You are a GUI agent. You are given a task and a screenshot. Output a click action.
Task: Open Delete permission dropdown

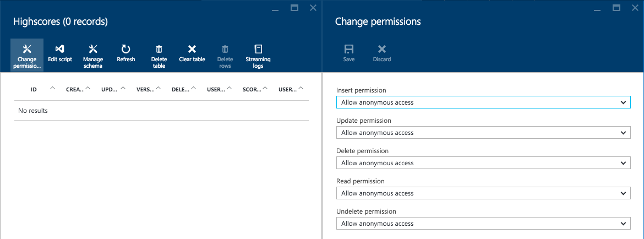click(x=483, y=163)
